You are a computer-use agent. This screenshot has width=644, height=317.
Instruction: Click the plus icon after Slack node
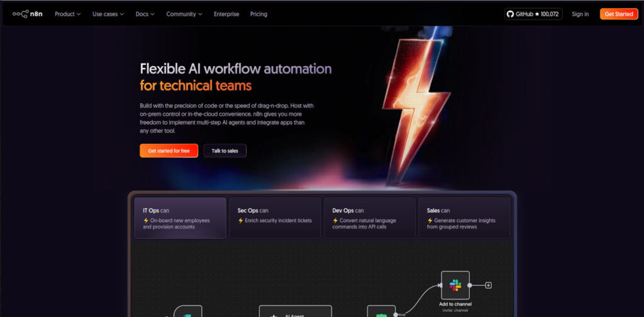point(489,285)
